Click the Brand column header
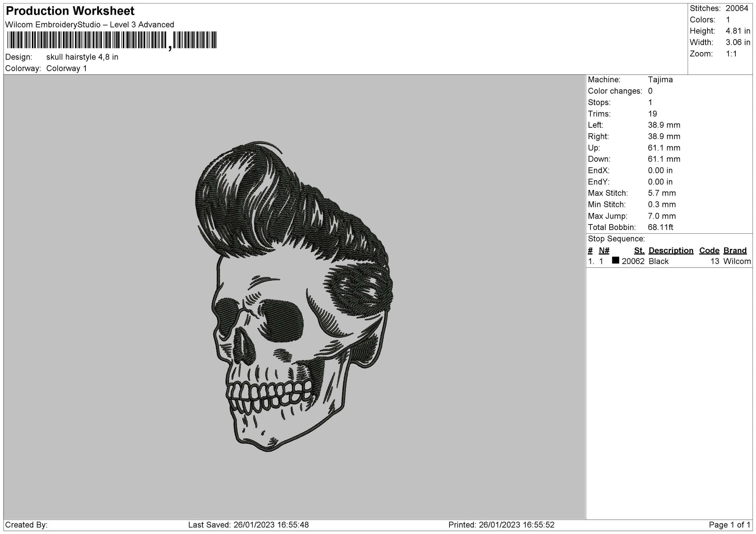This screenshot has width=756, height=534. (735, 250)
